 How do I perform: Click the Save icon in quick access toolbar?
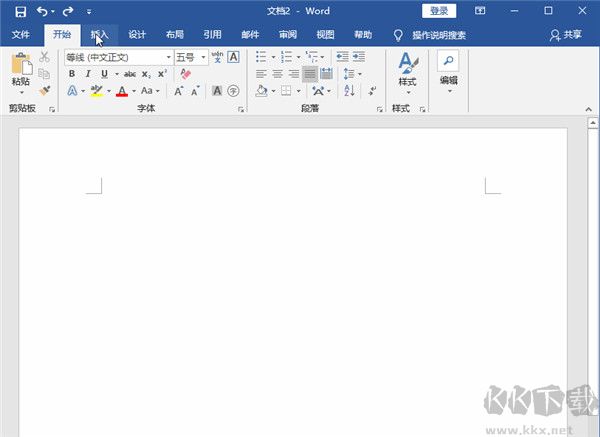click(20, 11)
